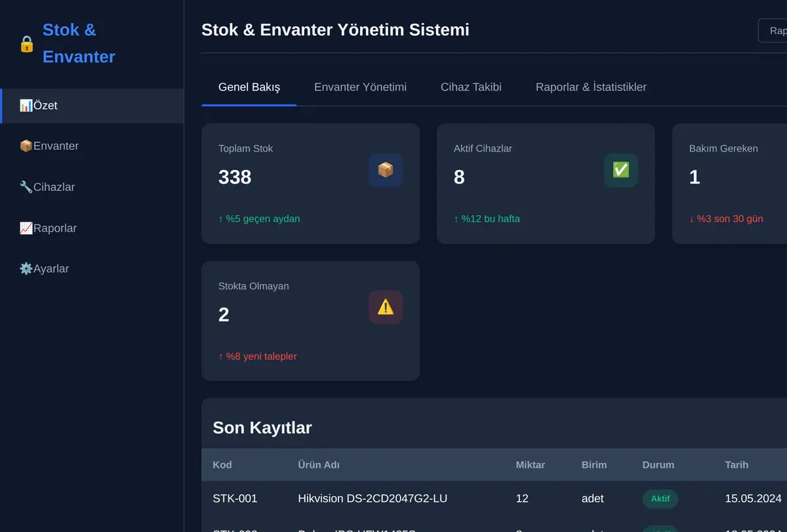Click the Toplam Stok card label

coord(245,149)
